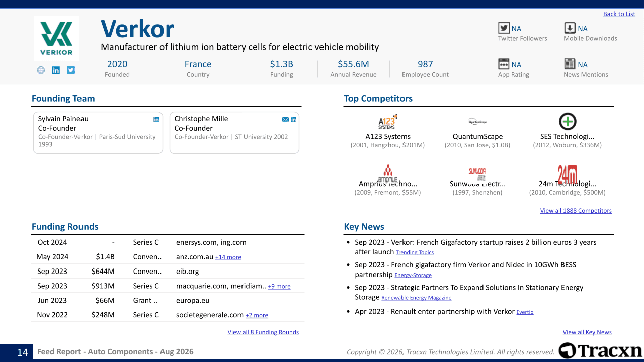
Task: Click the Verkor company name heading
Action: pos(137,29)
